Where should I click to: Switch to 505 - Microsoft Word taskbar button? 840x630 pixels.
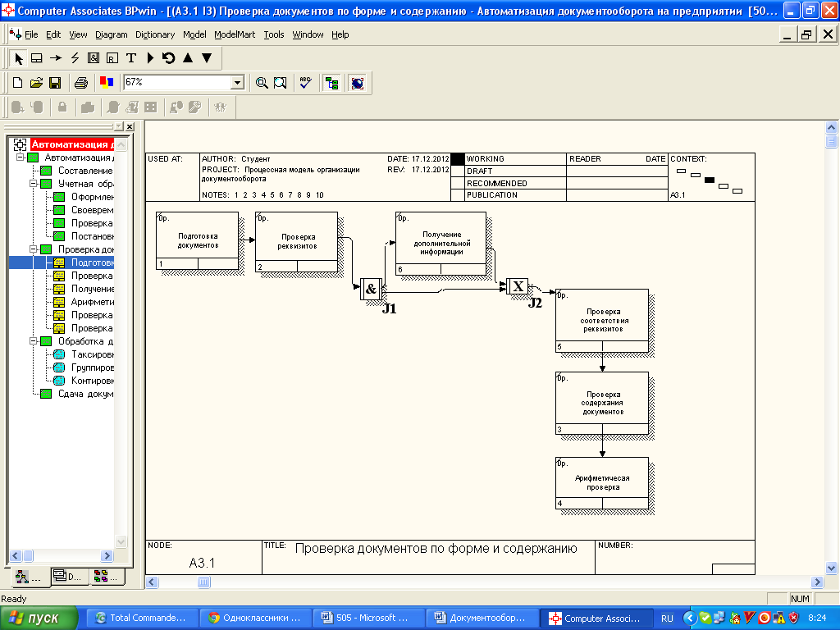pos(367,619)
